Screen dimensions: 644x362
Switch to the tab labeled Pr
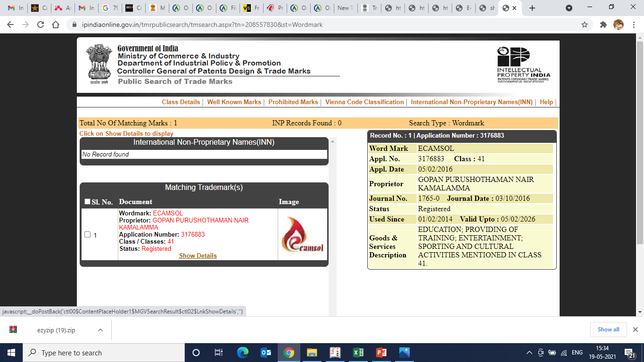[x=275, y=8]
